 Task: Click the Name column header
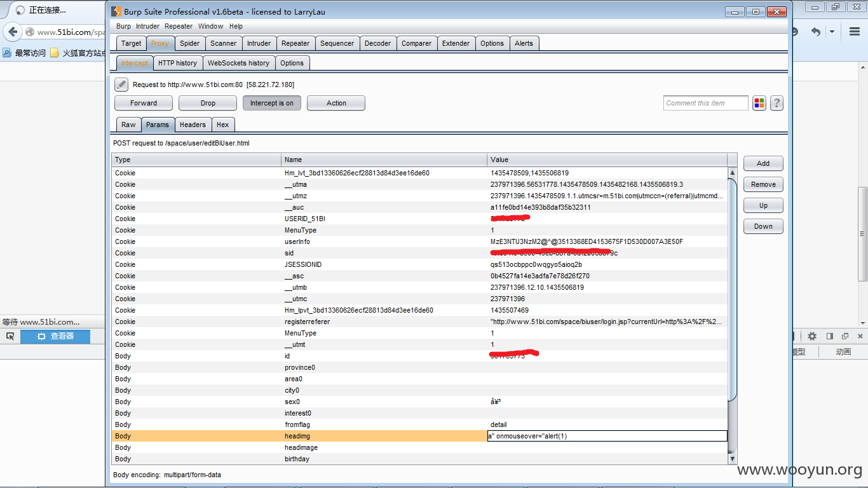coord(384,159)
